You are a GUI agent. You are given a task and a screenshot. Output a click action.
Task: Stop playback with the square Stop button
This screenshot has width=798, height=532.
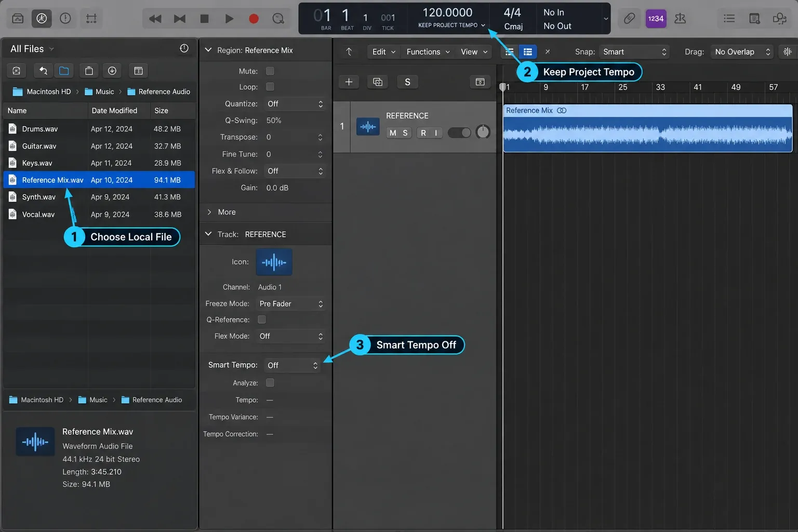[x=204, y=19]
